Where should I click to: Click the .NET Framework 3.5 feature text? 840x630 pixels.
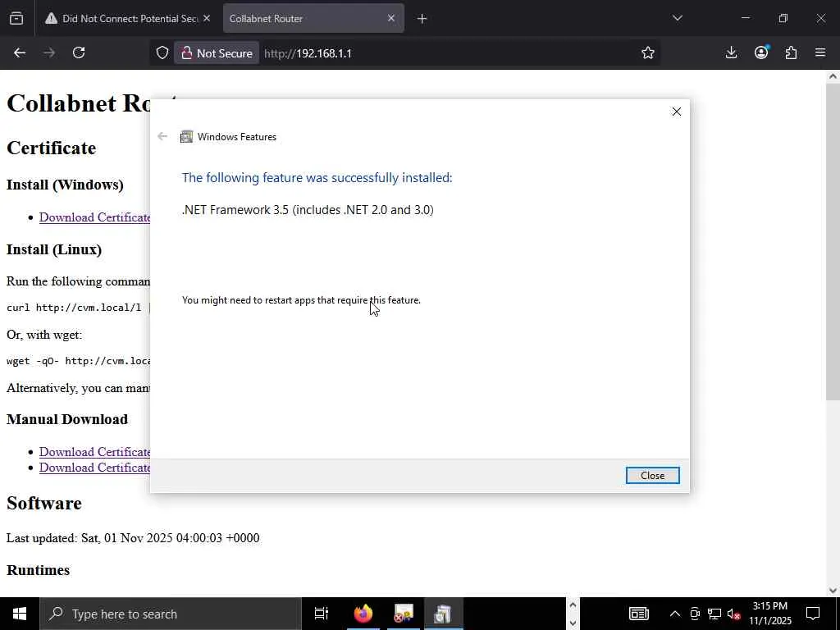308,209
